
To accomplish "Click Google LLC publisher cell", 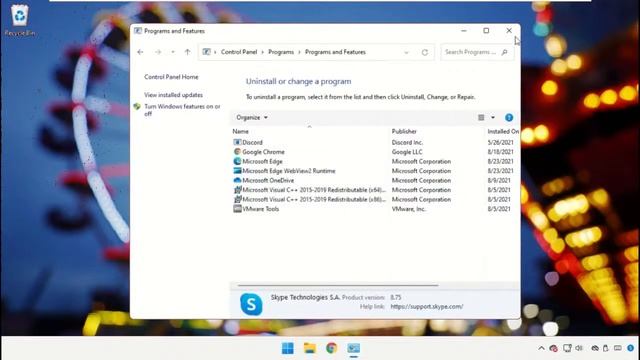I will click(x=407, y=152).
